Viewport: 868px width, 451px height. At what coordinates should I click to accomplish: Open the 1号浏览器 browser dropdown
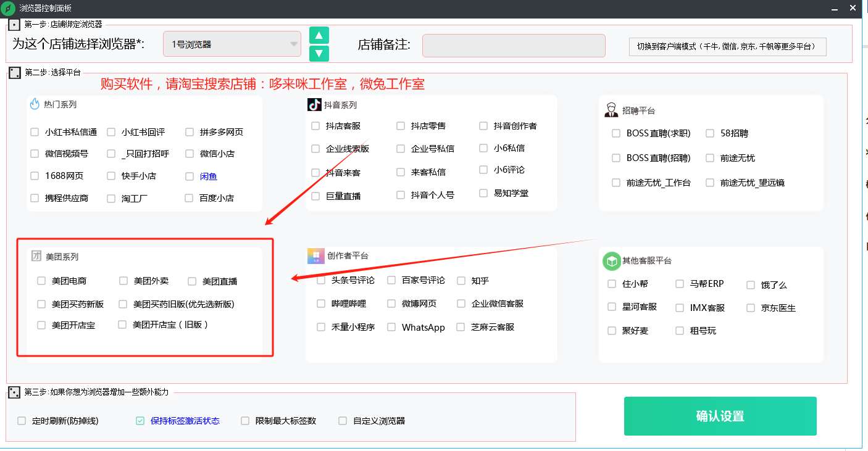point(232,44)
